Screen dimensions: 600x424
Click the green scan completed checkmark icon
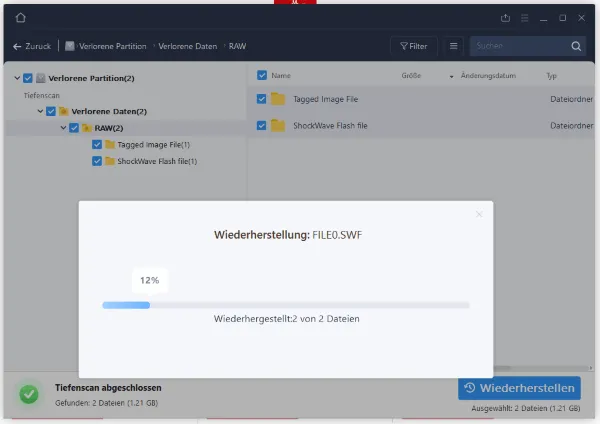(x=30, y=394)
